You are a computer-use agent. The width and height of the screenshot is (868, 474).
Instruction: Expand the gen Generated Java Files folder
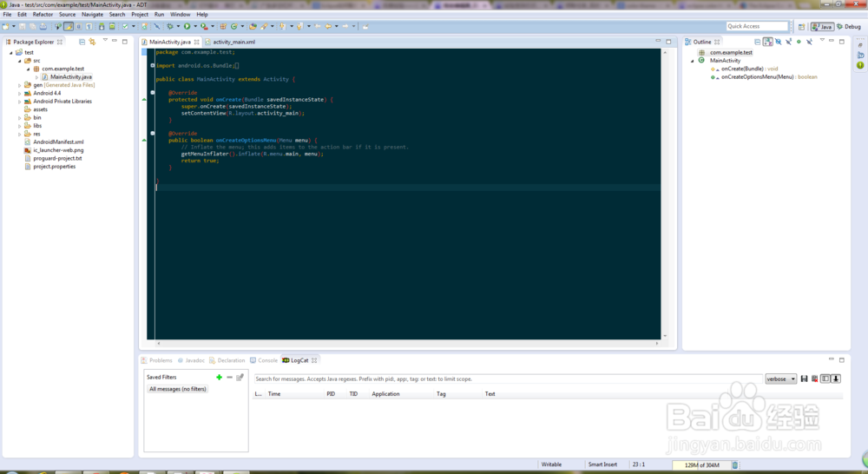(x=19, y=85)
